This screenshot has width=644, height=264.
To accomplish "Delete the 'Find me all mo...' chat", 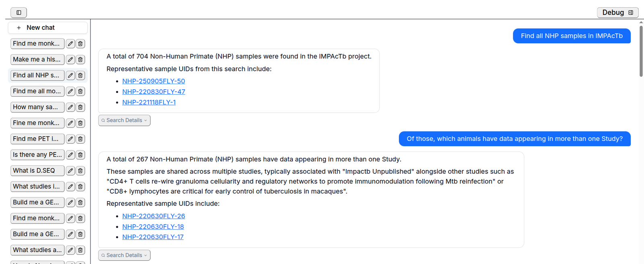I will pyautogui.click(x=80, y=91).
